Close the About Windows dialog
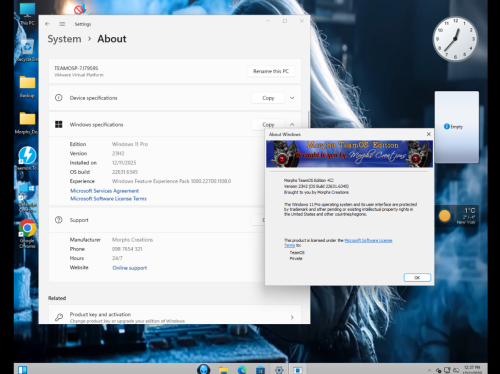The image size is (500, 374). tap(429, 134)
